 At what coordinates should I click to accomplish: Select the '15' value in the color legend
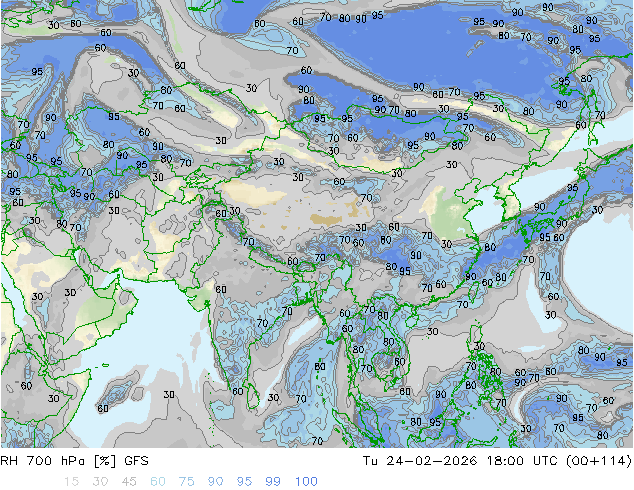point(71,482)
